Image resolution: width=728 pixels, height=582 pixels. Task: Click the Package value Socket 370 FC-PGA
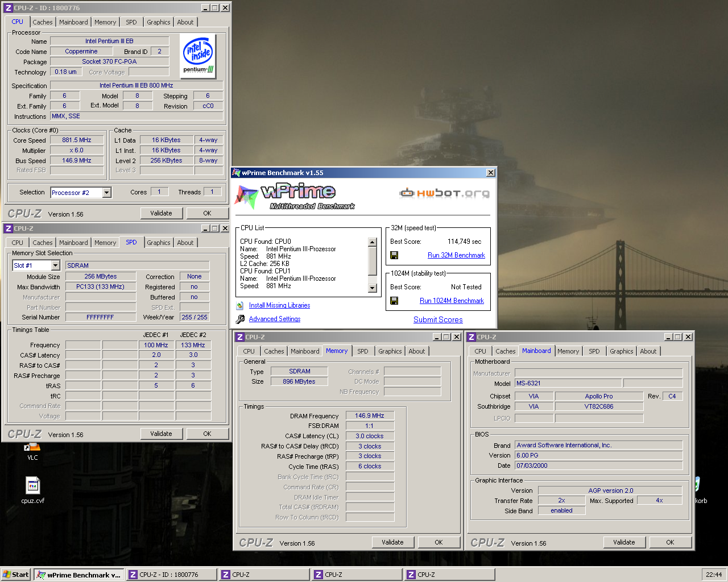click(x=109, y=61)
